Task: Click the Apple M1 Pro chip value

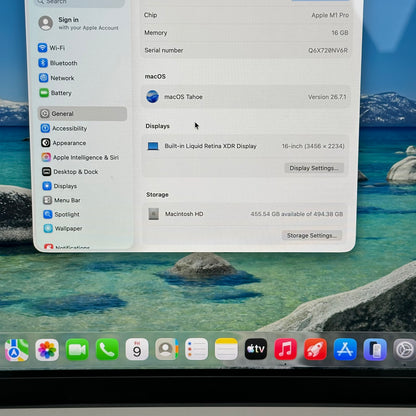Action: tap(330, 15)
